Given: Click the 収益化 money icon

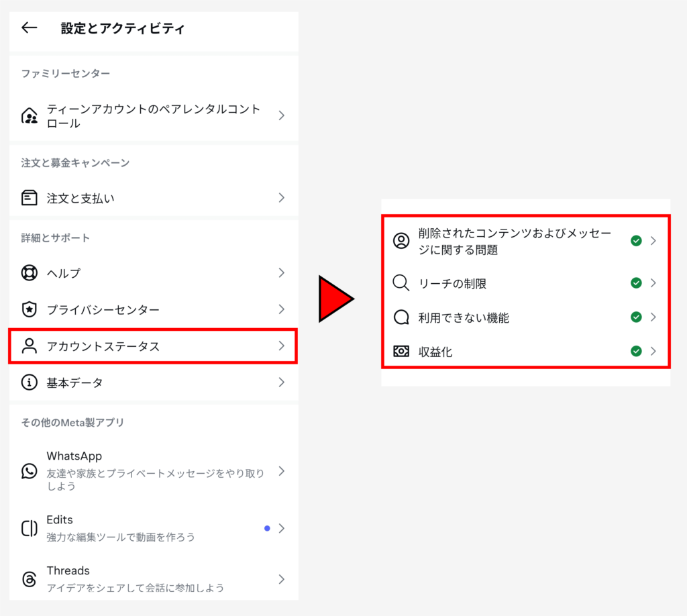Looking at the screenshot, I should coord(401,351).
